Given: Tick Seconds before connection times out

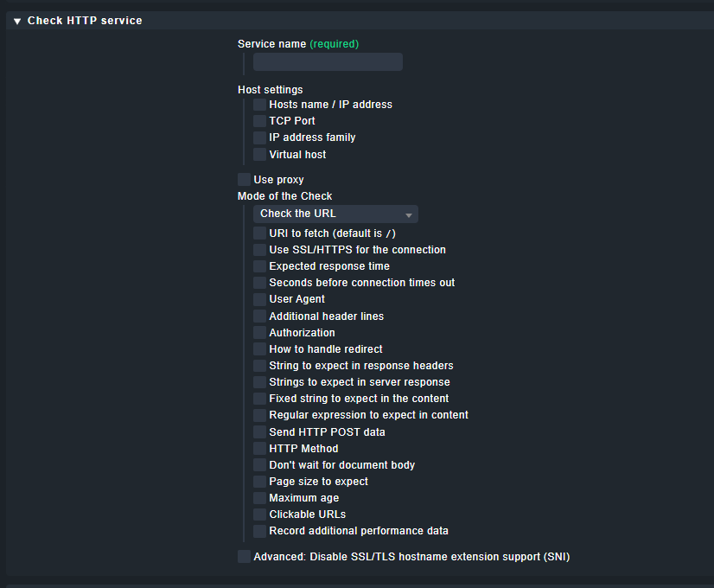Looking at the screenshot, I should point(259,283).
